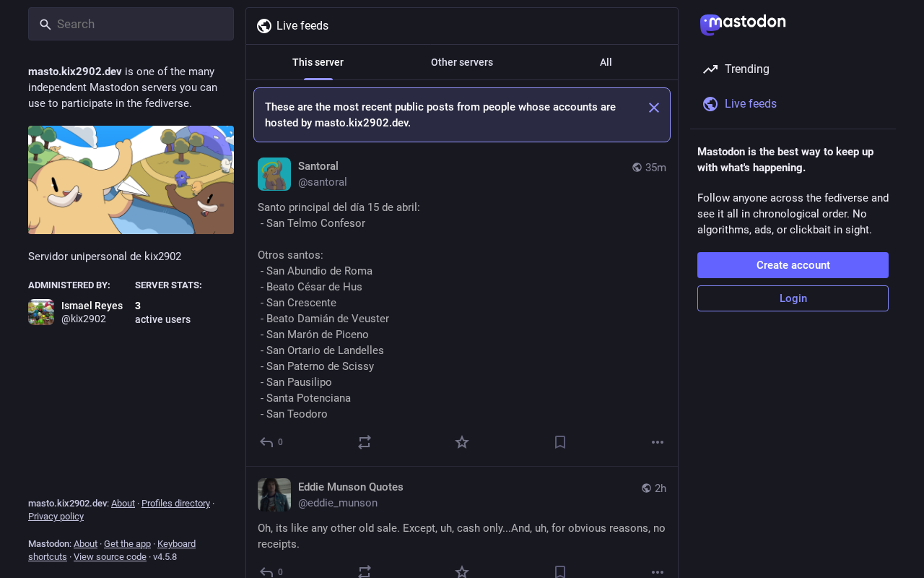Switch to the All tab

click(x=606, y=62)
